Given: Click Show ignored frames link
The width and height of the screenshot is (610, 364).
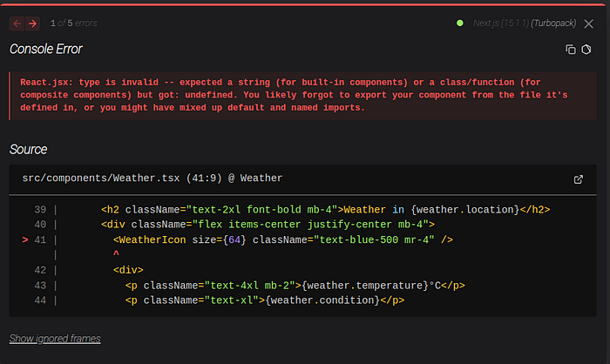Looking at the screenshot, I should point(55,339).
